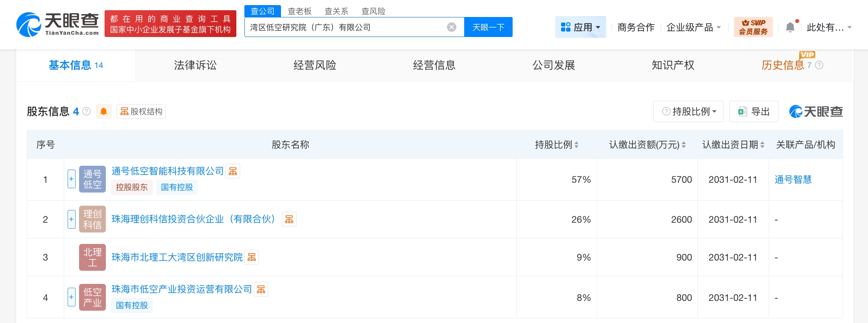
Task: Click into the company search input field
Action: pos(344,27)
